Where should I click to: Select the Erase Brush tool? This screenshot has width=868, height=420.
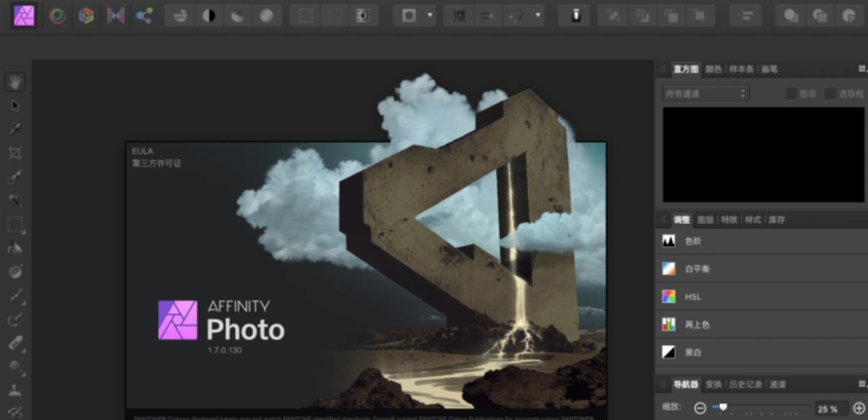pyautogui.click(x=15, y=343)
